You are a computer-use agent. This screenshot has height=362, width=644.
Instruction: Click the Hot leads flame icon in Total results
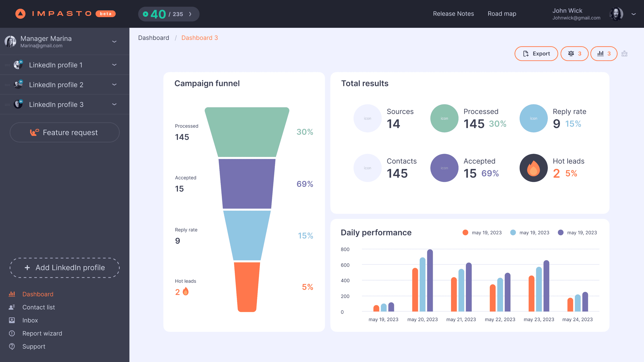[x=533, y=168]
